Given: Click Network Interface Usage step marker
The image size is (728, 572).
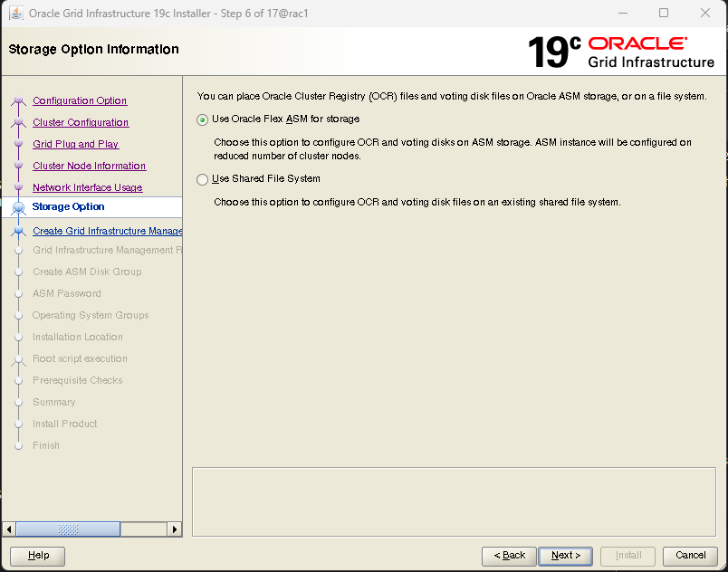Looking at the screenshot, I should click(19, 187).
